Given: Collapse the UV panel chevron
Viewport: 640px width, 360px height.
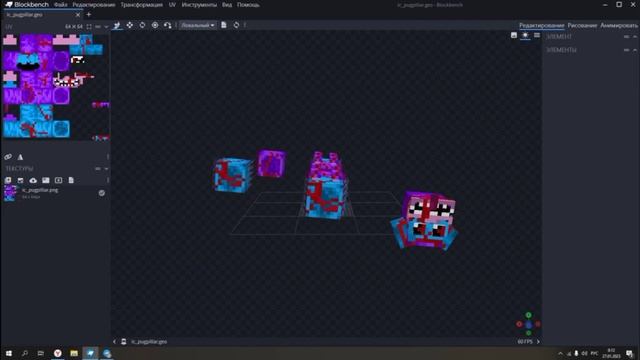Looking at the screenshot, I should click(106, 27).
